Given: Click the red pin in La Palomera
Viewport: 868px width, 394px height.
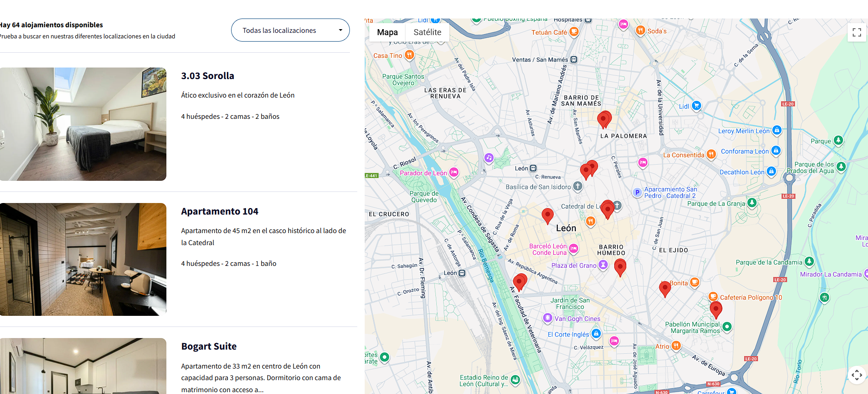Looking at the screenshot, I should [604, 118].
